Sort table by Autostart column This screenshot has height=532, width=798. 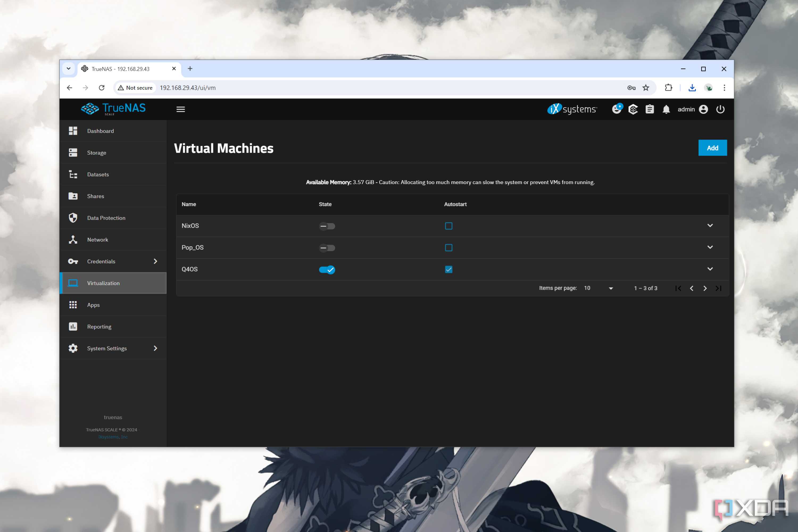point(455,204)
